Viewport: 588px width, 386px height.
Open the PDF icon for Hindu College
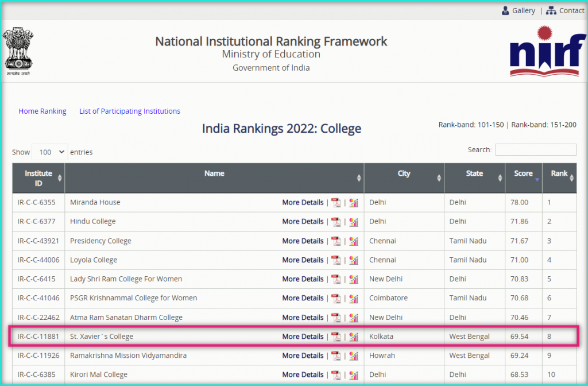coord(336,222)
